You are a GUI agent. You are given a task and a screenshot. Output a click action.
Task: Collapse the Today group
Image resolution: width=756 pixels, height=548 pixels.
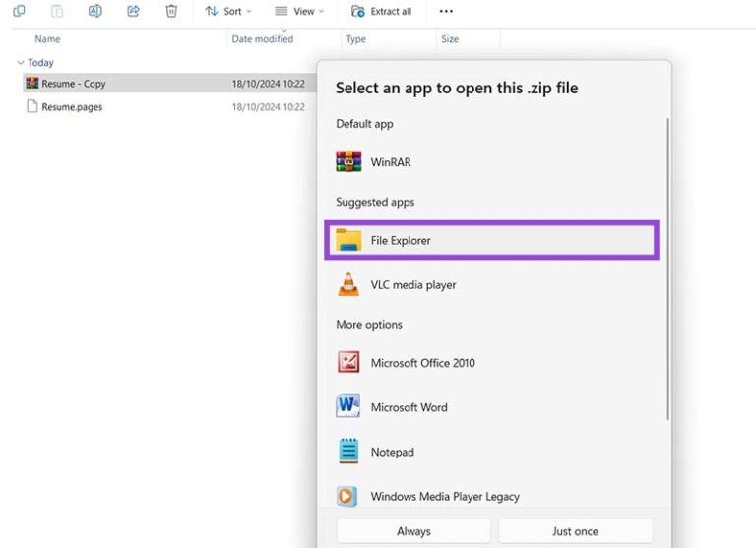[21, 63]
